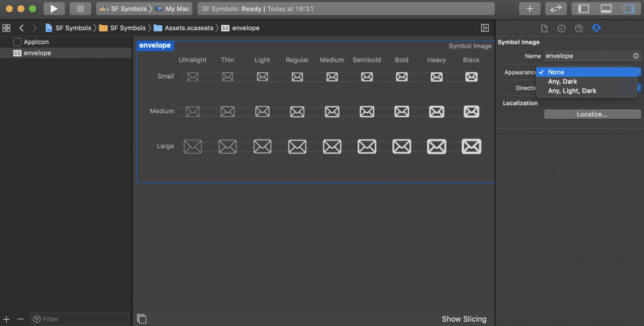Viewport: 644px width, 326px height.
Task: Remove the selected asset with the minus button
Action: [21, 319]
